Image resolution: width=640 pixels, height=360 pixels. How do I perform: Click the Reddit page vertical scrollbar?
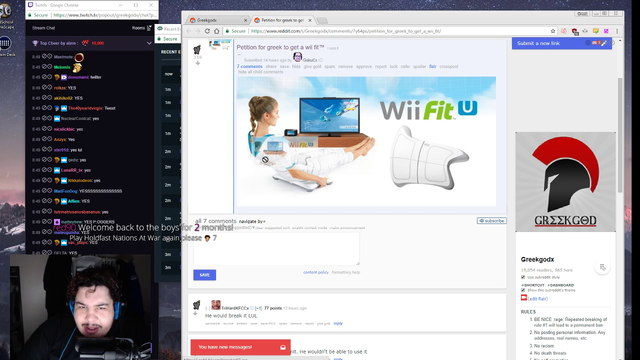pyautogui.click(x=620, y=135)
